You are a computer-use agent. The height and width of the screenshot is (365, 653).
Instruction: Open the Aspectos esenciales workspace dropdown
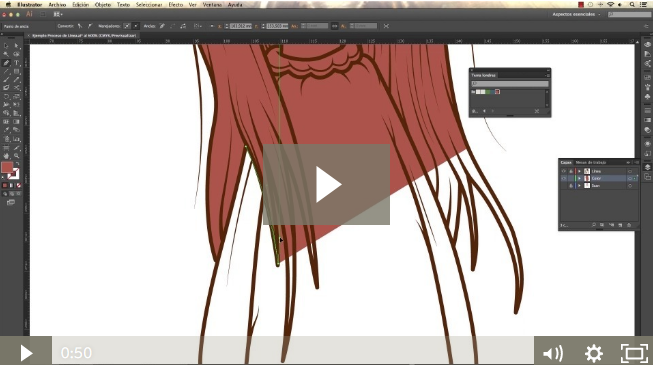tap(577, 14)
